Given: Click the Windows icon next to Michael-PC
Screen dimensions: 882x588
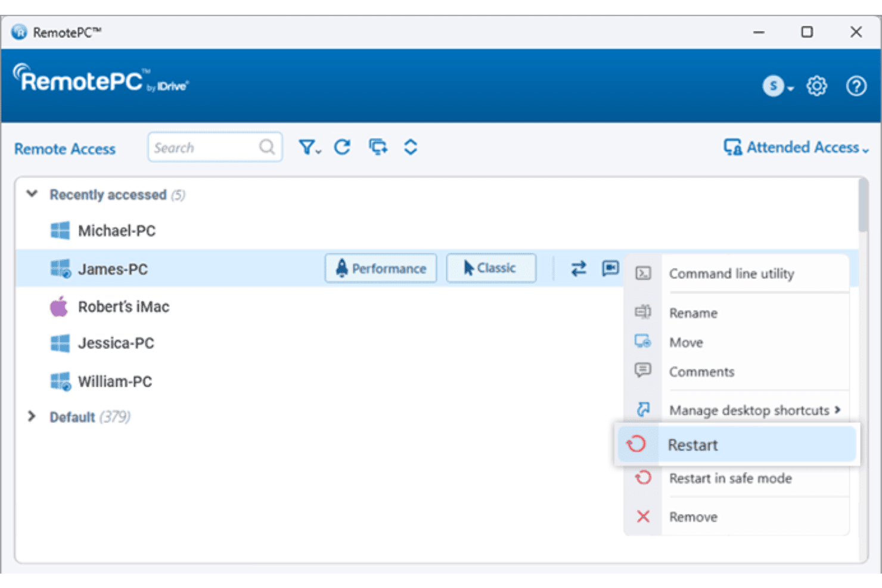Looking at the screenshot, I should tap(60, 231).
